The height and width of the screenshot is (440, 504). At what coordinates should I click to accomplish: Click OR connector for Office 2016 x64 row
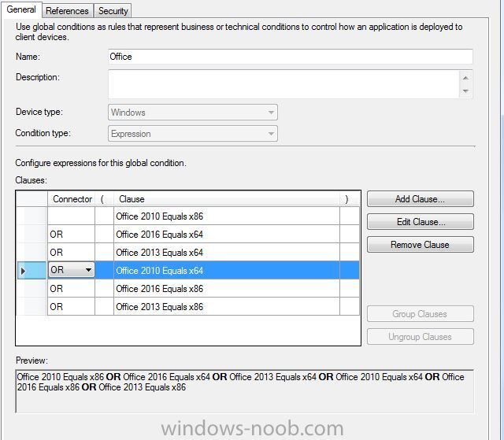(x=71, y=234)
